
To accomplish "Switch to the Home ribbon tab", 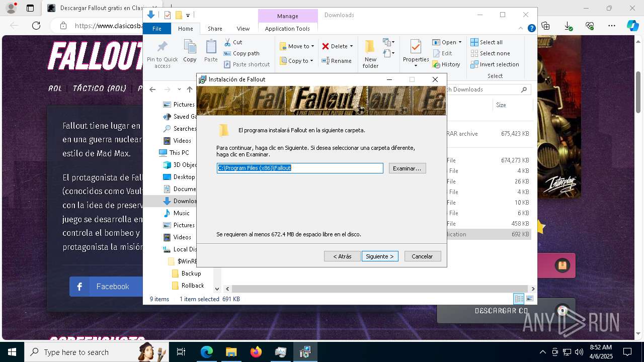I will (x=185, y=29).
